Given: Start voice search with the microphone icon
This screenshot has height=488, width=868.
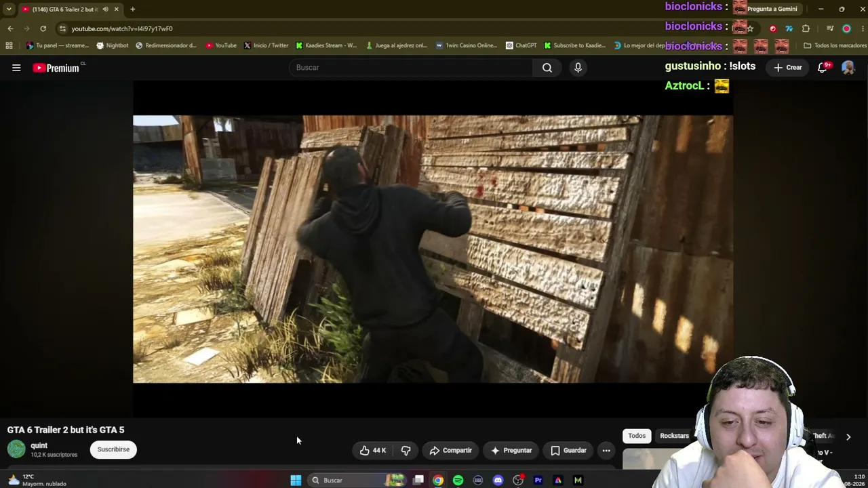Looking at the screenshot, I should coord(578,68).
